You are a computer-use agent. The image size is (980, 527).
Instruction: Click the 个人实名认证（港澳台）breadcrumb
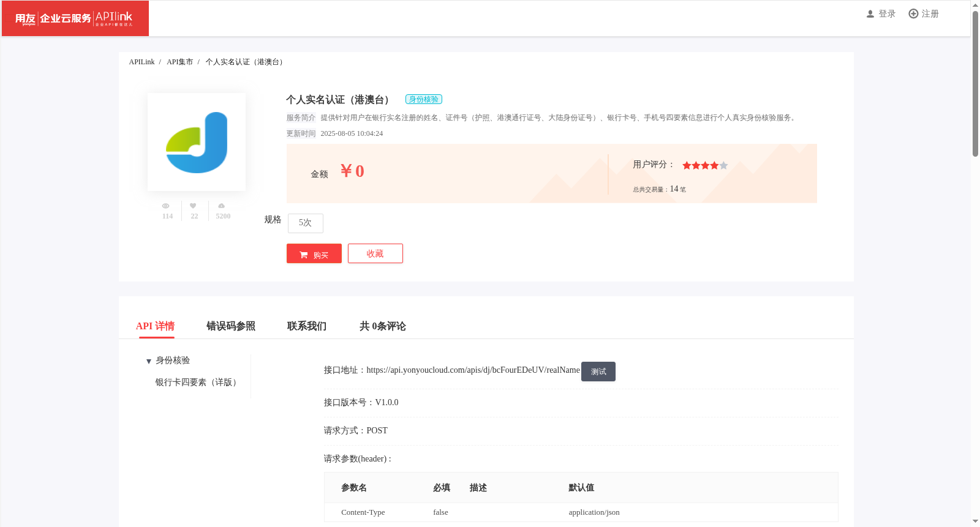pyautogui.click(x=246, y=62)
